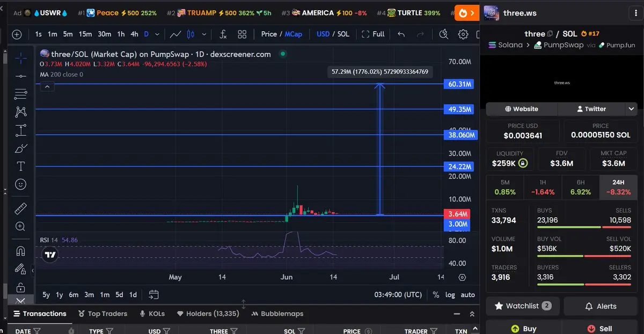Open the Transactions tab
The height and width of the screenshot is (334, 644).
pos(40,314)
